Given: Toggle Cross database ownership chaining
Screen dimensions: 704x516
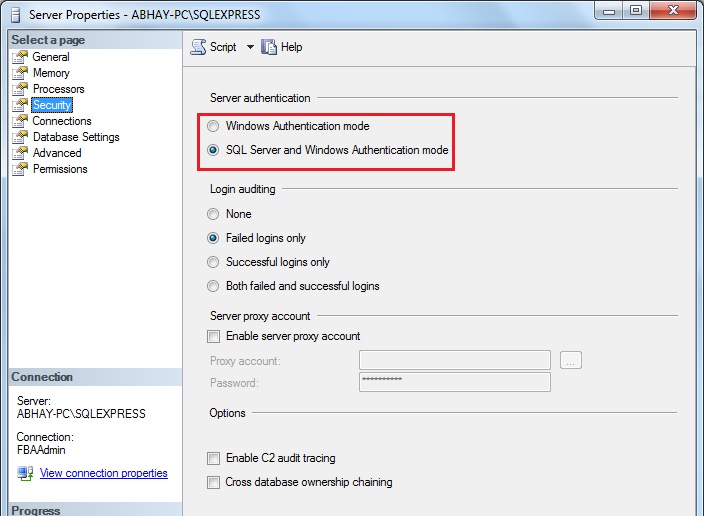Looking at the screenshot, I should tap(213, 482).
